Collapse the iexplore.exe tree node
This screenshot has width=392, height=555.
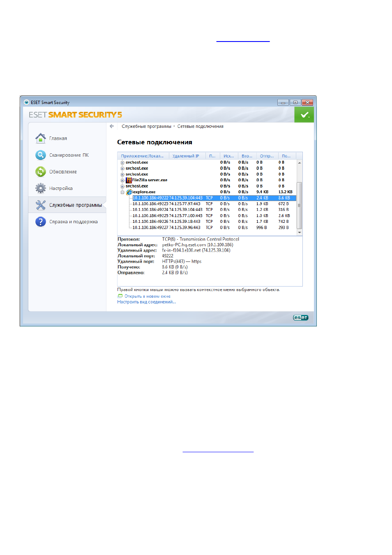(122, 192)
